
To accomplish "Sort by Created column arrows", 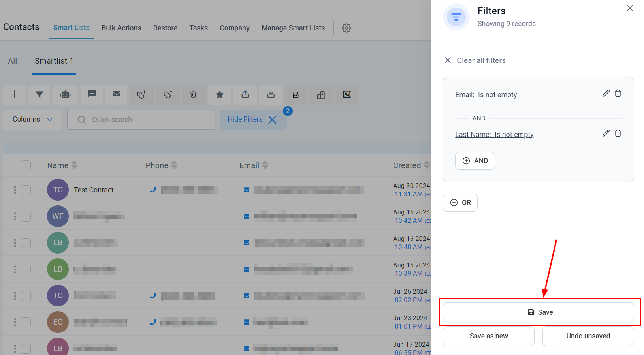I will pyautogui.click(x=427, y=165).
